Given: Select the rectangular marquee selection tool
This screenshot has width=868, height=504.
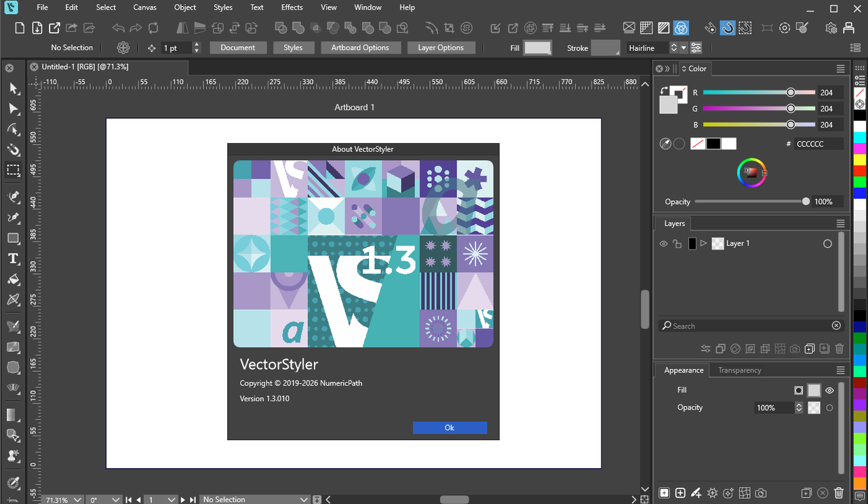Looking at the screenshot, I should [13, 170].
